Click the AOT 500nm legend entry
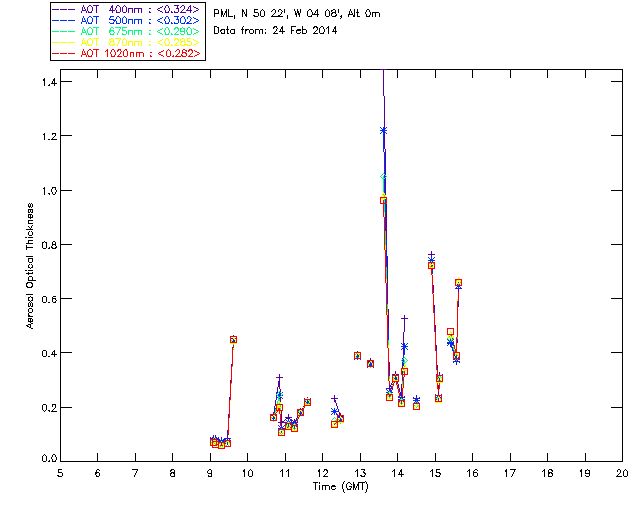The image size is (640, 512). point(127,20)
